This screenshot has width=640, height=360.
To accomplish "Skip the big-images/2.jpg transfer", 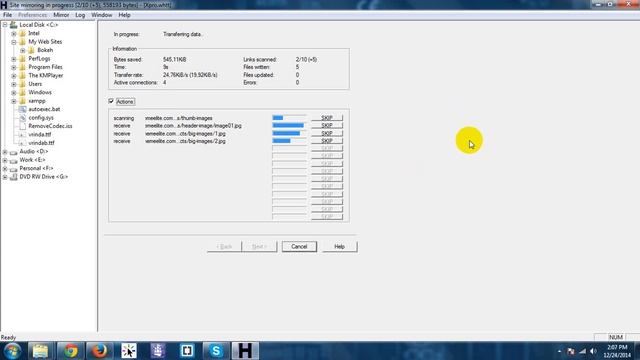I will click(x=327, y=141).
